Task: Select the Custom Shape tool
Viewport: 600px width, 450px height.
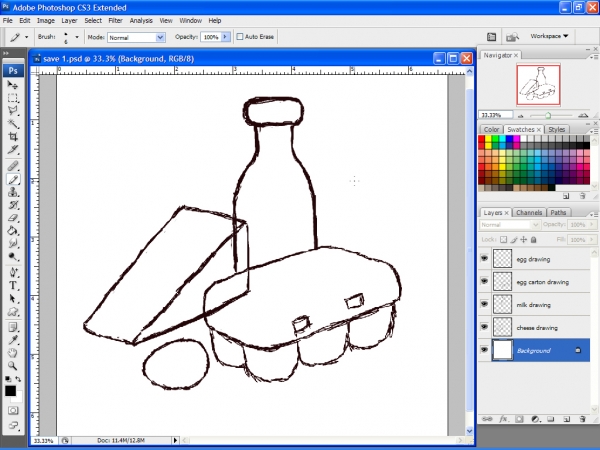Action: tap(13, 311)
